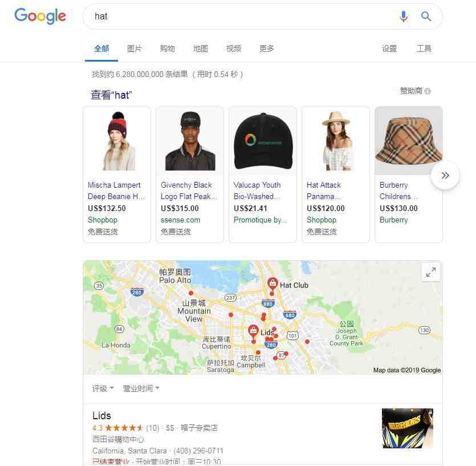Click the Burberry bucket hat thumbnail
Image resolution: width=476 pixels, height=466 pixels.
[x=409, y=141]
